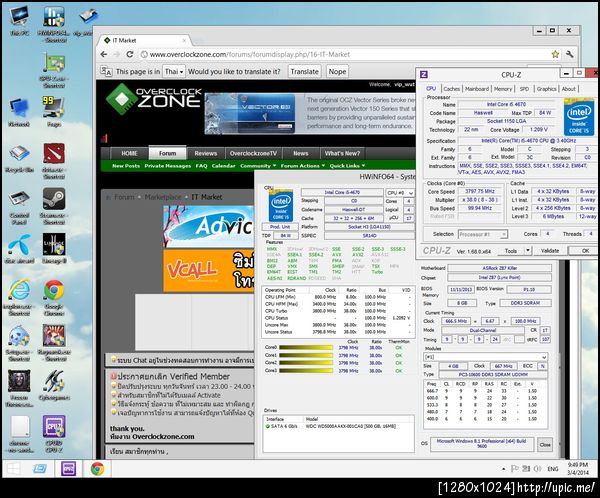Open the Graphics tab in CPU-Z
600x498 pixels.
[x=546, y=89]
